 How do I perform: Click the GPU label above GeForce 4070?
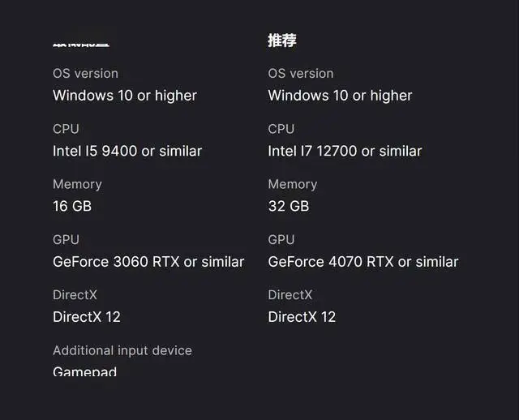[281, 240]
